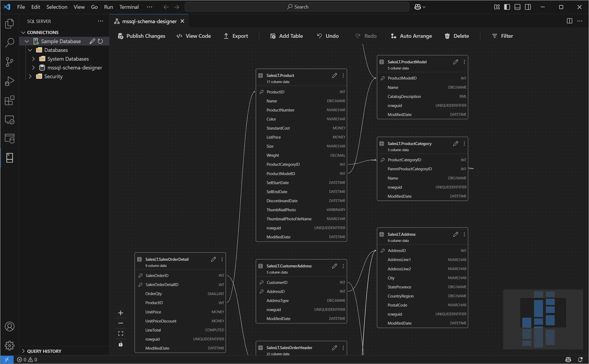
Task: Open the Source Control view
Action: 10,62
